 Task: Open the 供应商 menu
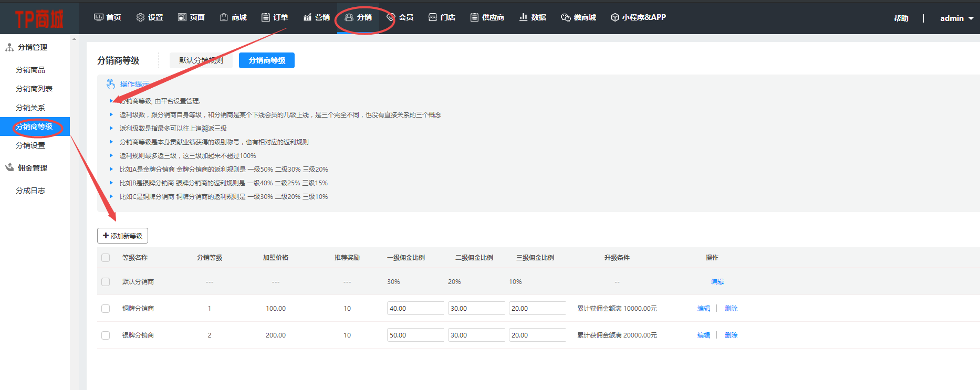pyautogui.click(x=487, y=17)
